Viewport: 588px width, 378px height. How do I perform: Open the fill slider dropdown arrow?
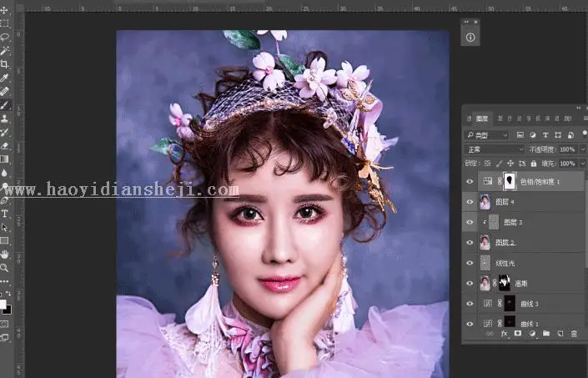click(583, 164)
